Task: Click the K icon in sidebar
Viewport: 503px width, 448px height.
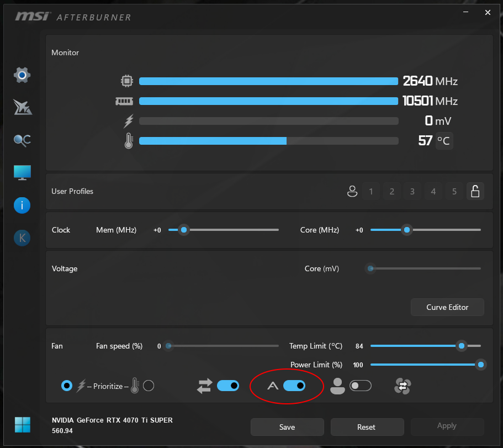Action: [22, 238]
